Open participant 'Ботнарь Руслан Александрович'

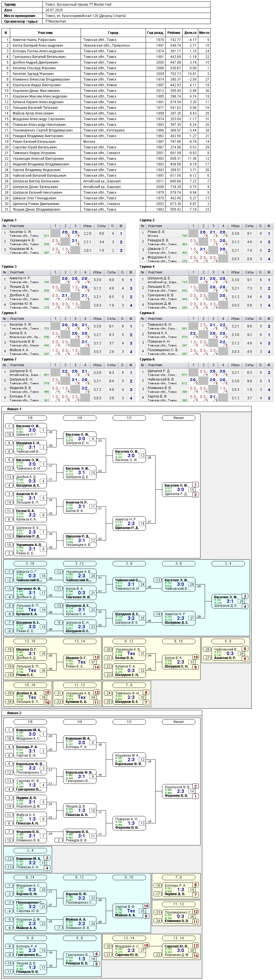click(38, 51)
